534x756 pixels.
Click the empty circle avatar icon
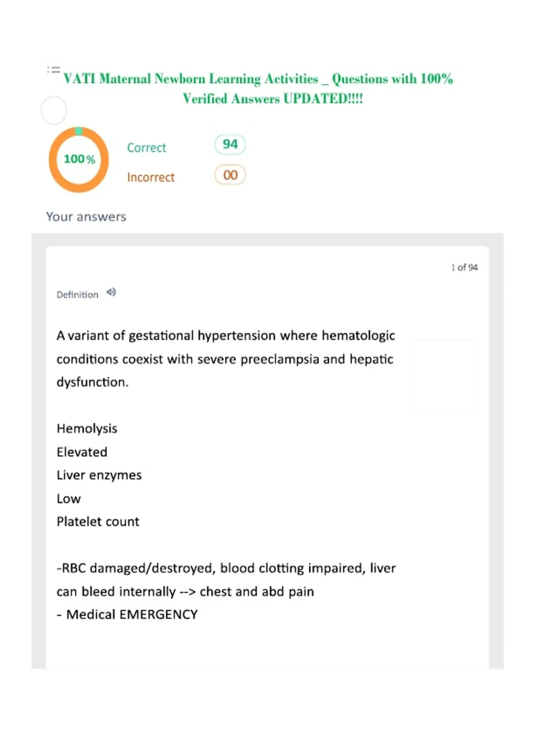54,110
